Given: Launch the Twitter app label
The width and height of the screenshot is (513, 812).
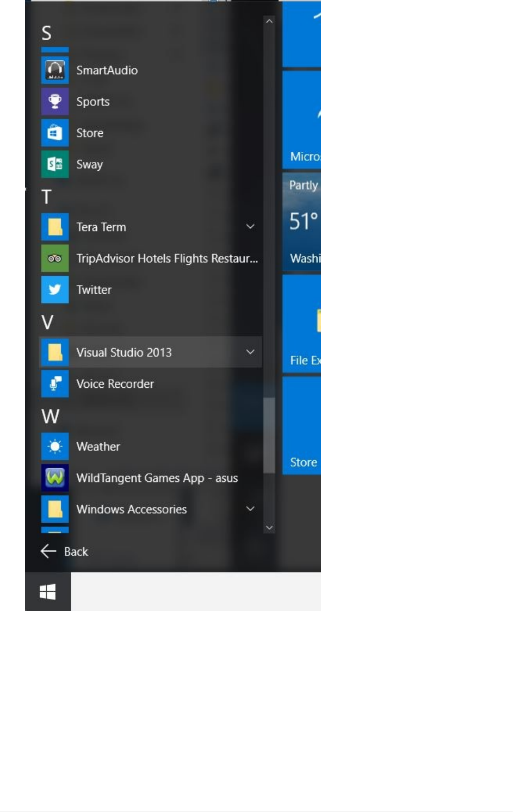Looking at the screenshot, I should 94,289.
